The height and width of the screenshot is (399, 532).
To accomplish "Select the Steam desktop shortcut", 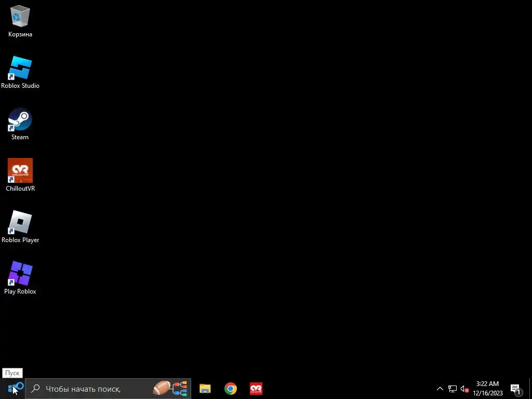I will coord(20,124).
